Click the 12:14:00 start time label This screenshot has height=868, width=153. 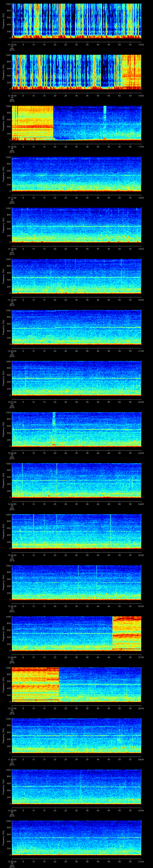[x=12, y=44]
